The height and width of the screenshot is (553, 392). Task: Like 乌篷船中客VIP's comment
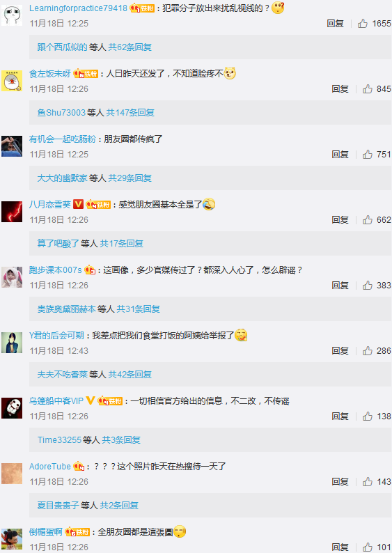[x=368, y=416]
